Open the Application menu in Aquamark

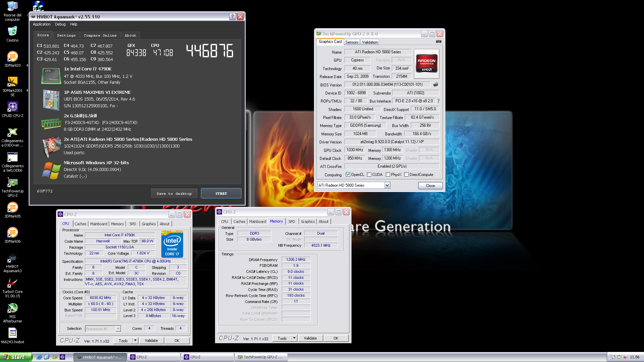tap(42, 24)
